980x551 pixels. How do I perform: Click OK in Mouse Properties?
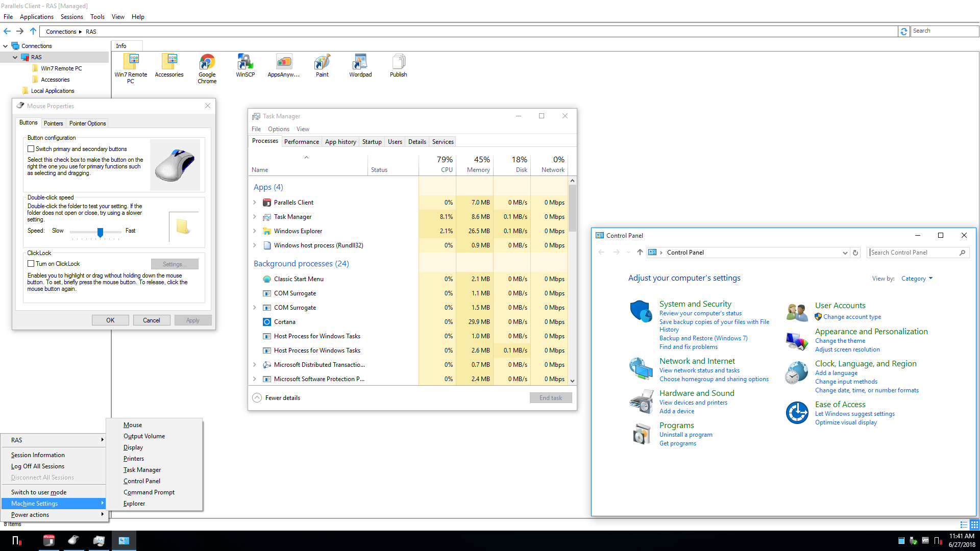click(x=110, y=320)
